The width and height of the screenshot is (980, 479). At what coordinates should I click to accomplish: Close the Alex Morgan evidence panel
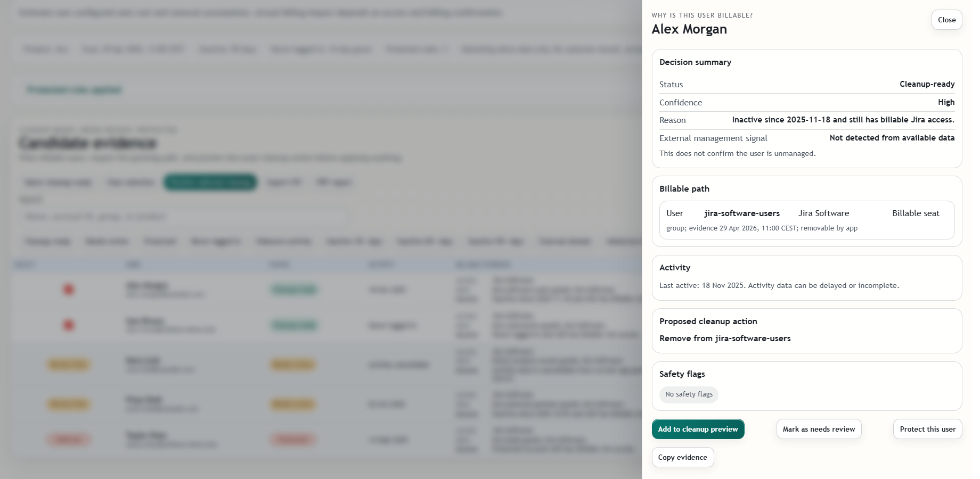[x=946, y=20]
